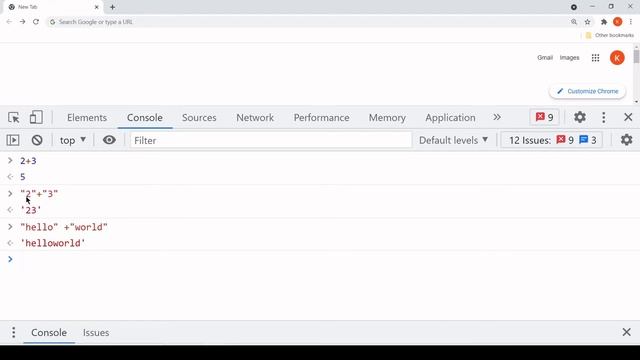Click the Customize Chrome button
640x360 pixels.
[x=588, y=91]
